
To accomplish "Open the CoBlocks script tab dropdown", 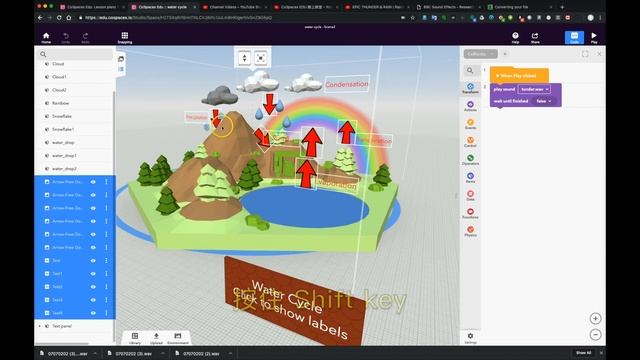I will pos(480,54).
